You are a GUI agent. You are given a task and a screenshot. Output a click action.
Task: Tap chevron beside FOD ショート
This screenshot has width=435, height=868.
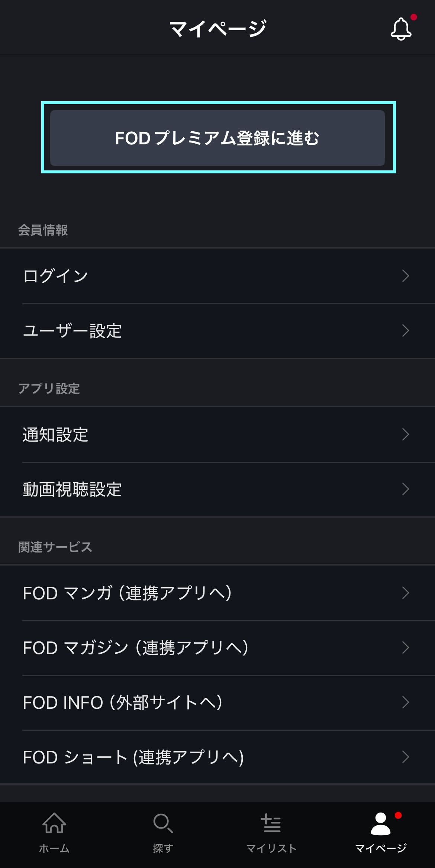click(405, 757)
